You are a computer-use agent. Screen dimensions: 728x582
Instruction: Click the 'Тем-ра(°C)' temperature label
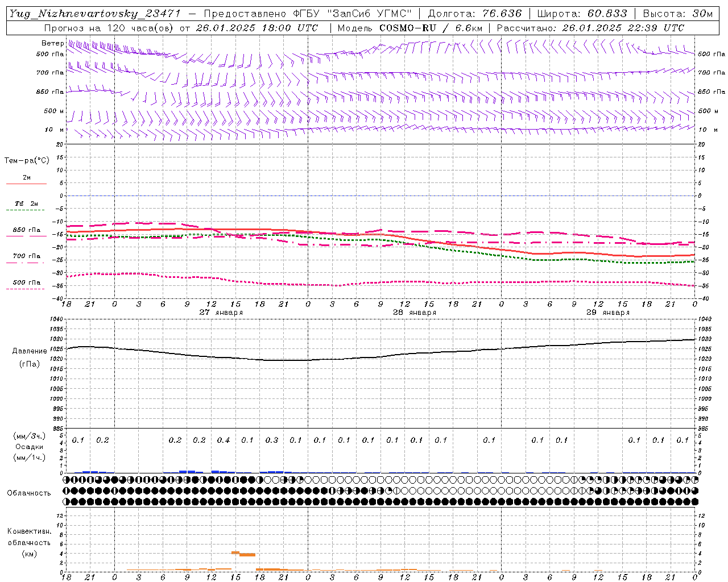[27, 161]
